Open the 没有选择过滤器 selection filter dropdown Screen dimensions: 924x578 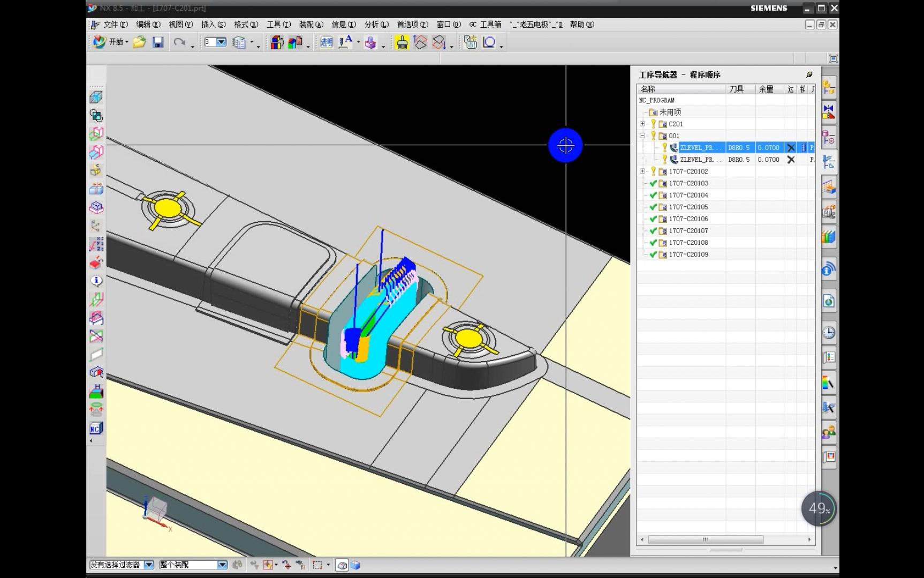click(x=149, y=565)
